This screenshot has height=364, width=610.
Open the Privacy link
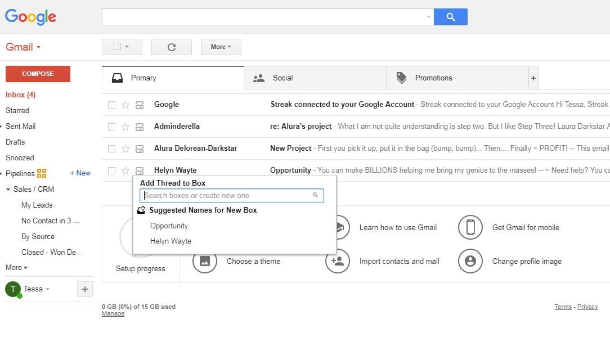(587, 307)
